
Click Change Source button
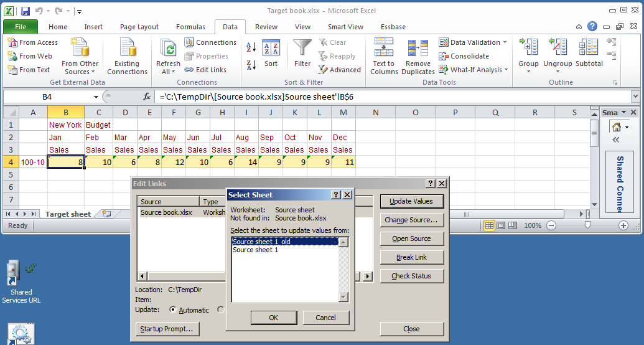tap(411, 220)
